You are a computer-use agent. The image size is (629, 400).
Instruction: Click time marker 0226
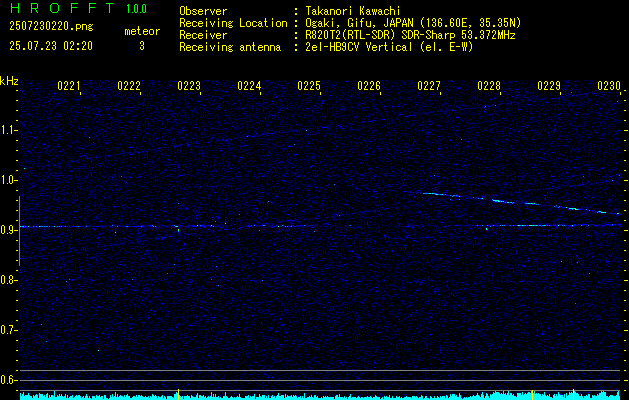[369, 86]
